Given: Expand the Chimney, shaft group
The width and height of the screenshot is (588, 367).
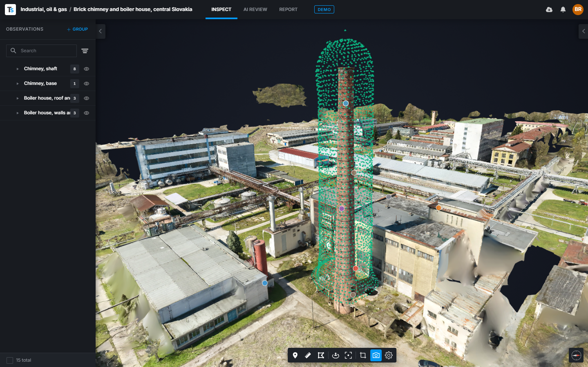Looking at the screenshot, I should [18, 69].
